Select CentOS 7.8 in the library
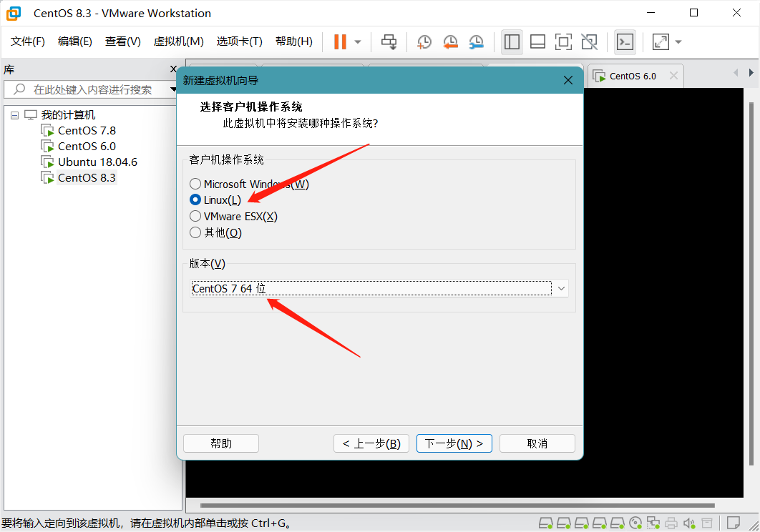760x532 pixels. pos(87,130)
